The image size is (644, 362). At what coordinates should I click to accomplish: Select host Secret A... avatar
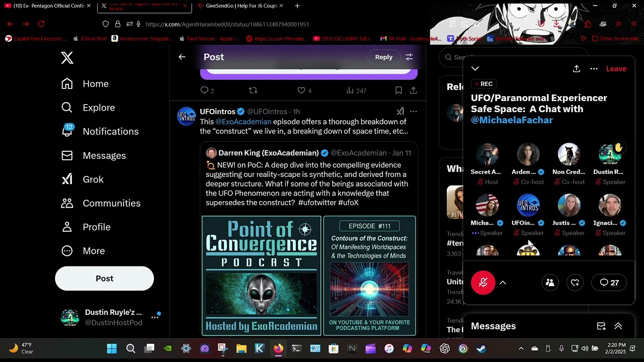[x=487, y=154]
